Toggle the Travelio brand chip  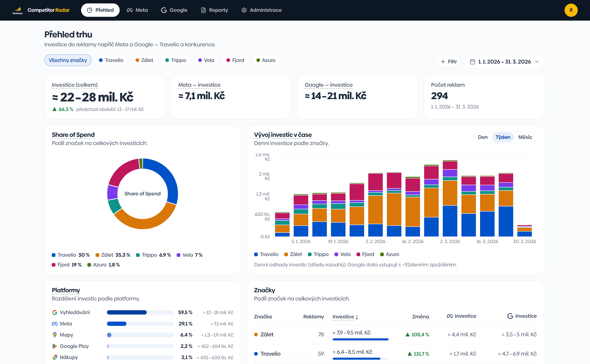[x=111, y=60]
